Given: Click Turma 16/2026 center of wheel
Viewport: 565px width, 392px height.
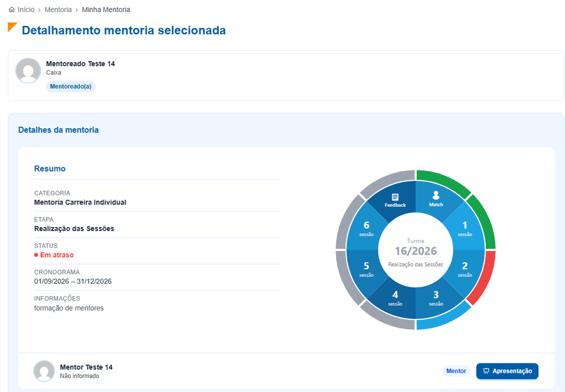Looking at the screenshot, I should point(415,250).
